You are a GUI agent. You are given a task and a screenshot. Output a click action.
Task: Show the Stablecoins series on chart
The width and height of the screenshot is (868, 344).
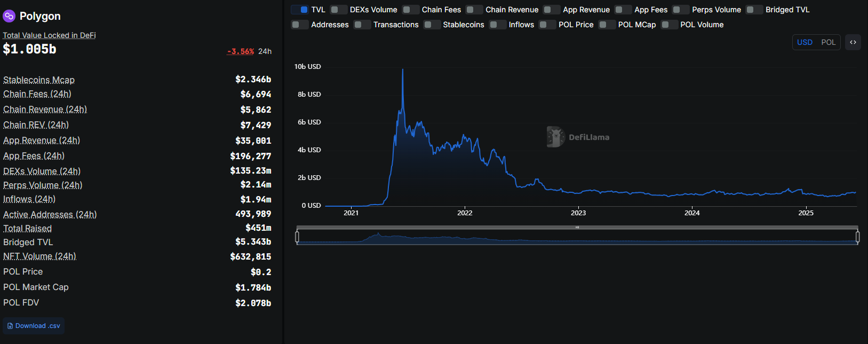click(x=432, y=25)
